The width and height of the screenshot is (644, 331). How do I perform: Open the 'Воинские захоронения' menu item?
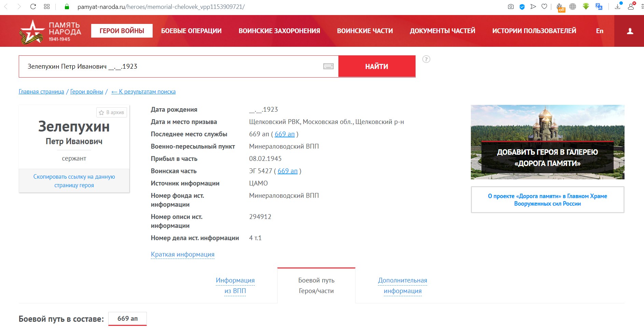[279, 31]
